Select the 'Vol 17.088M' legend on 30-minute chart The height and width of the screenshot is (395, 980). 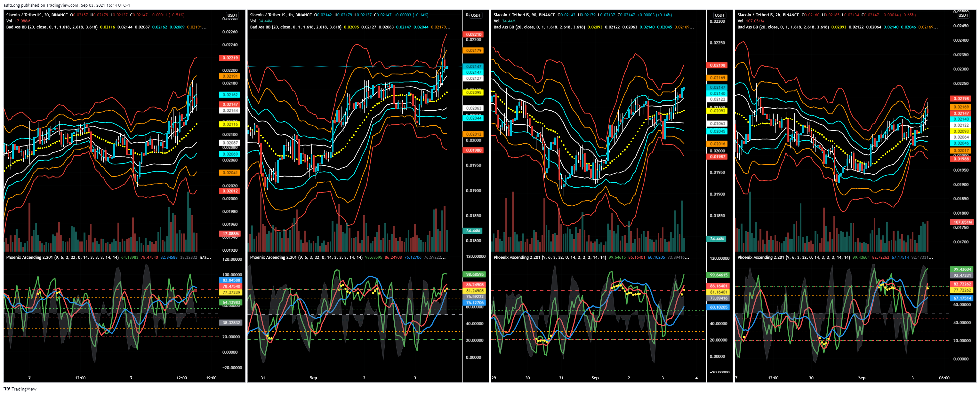point(18,21)
